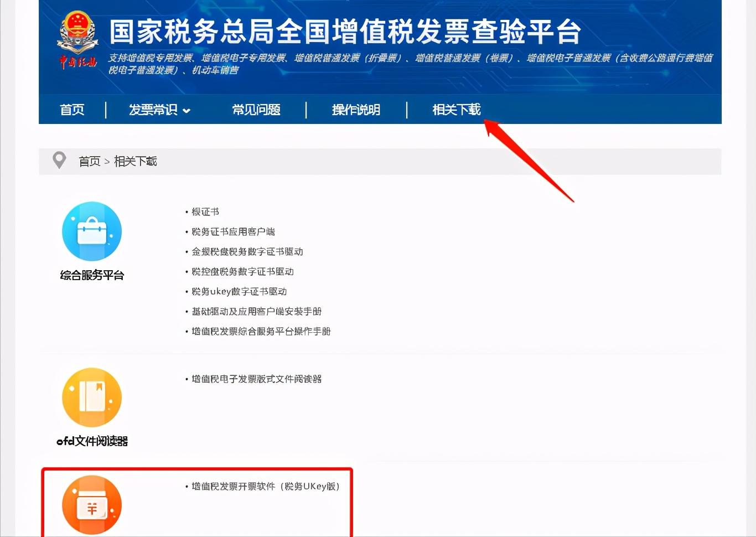The height and width of the screenshot is (537, 756).
Task: Open the blue 综合服务平台 briefcase icon
Action: (x=92, y=231)
